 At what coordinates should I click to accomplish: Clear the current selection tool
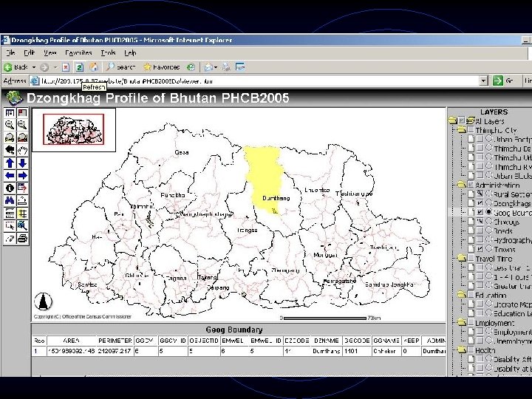pos(10,238)
